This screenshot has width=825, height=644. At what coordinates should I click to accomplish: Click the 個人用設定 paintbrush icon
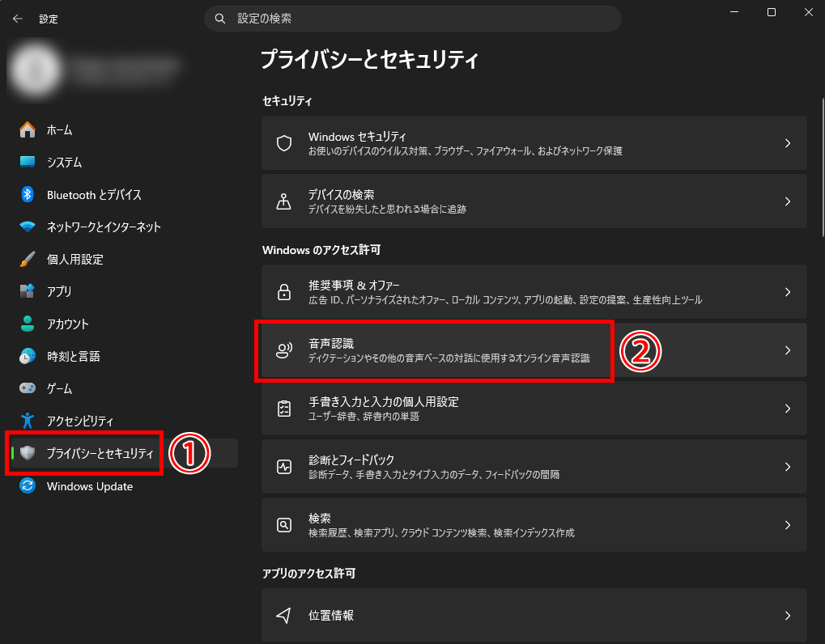(28, 259)
